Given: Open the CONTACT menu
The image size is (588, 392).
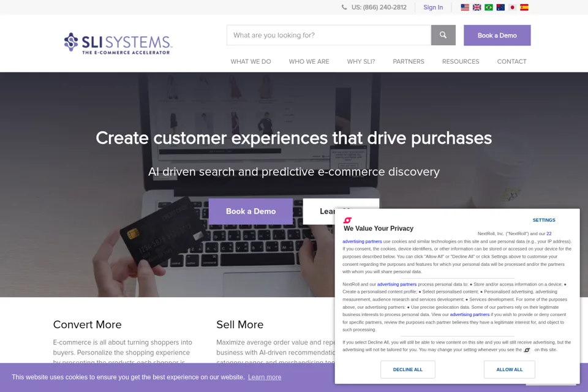Looking at the screenshot, I should [511, 61].
